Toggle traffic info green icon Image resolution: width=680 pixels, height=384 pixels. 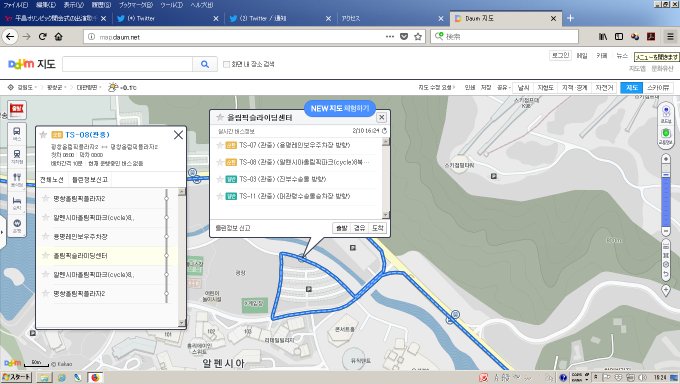[x=666, y=135]
